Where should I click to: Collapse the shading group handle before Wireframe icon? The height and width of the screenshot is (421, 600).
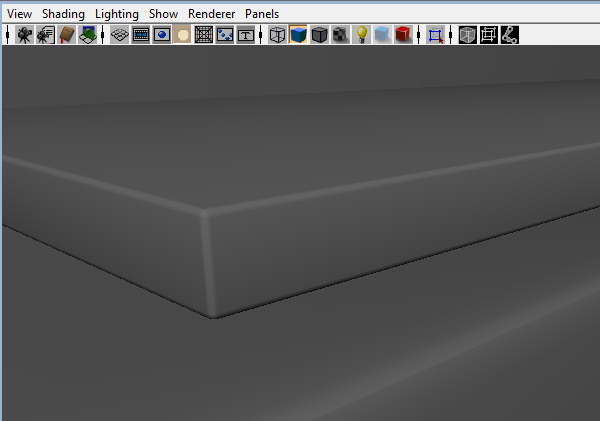pyautogui.click(x=261, y=35)
